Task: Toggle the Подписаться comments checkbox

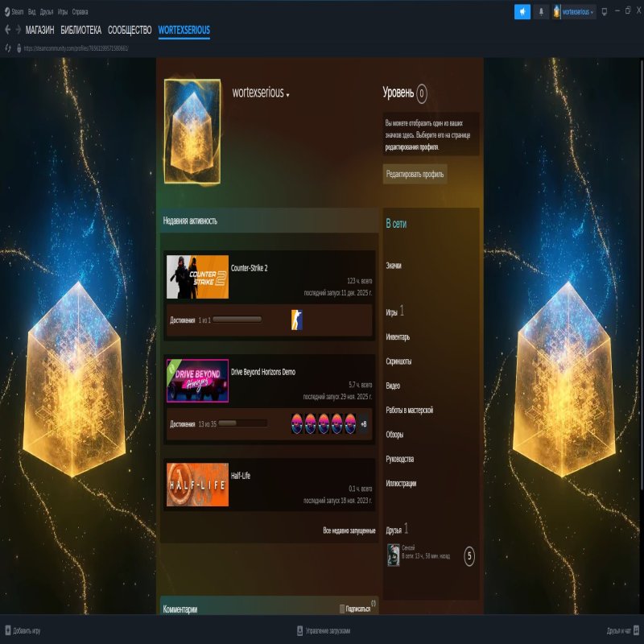Action: pos(342,609)
